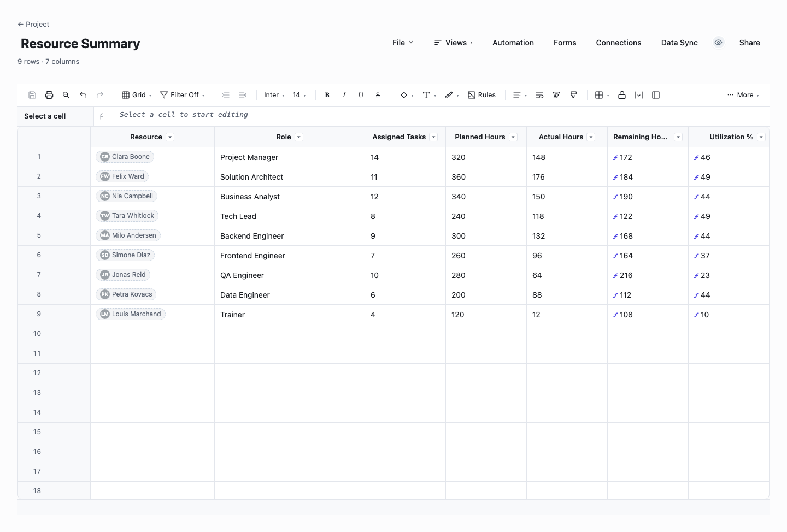Click formula icon beside Remaining Hours 216
787x532 pixels.
[x=615, y=276]
